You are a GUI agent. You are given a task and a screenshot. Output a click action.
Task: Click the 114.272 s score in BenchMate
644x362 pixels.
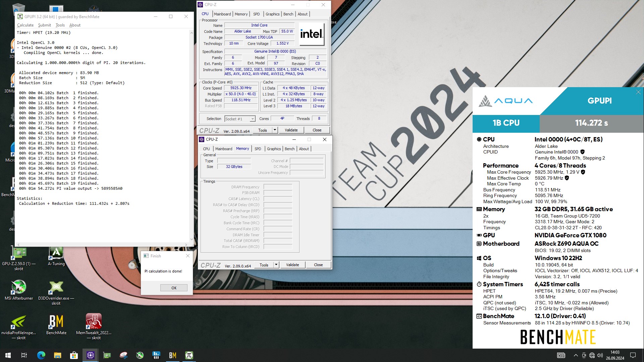(x=591, y=123)
